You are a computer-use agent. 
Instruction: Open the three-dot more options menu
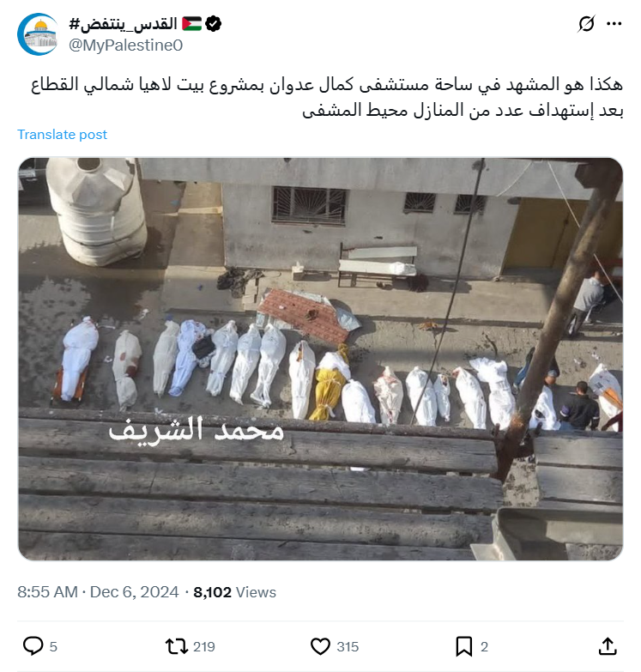coord(614,23)
